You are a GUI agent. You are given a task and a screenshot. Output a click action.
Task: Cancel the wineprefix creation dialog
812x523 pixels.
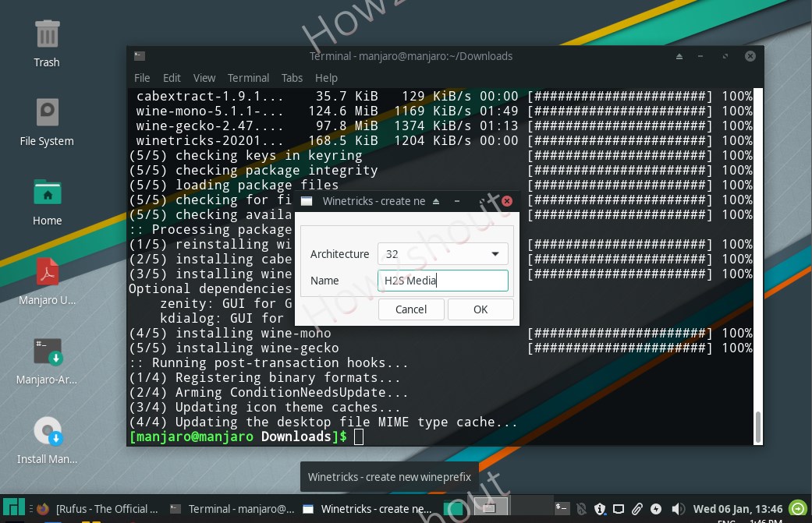411,309
